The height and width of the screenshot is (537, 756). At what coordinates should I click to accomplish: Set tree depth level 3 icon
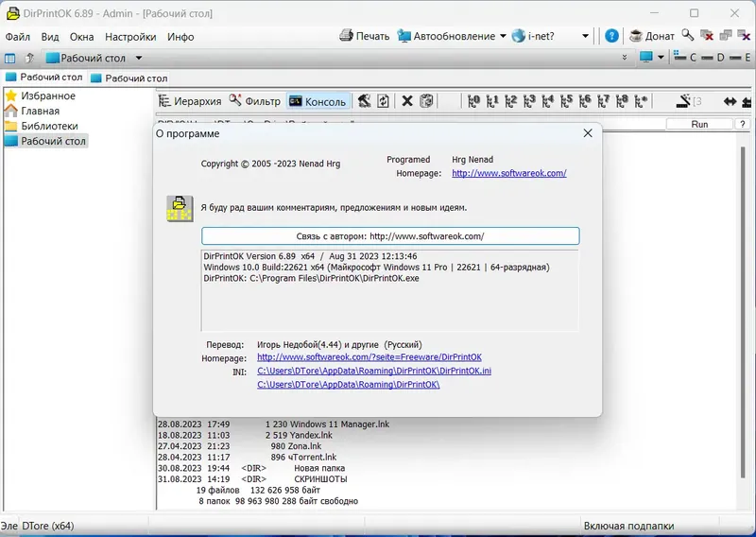[529, 101]
